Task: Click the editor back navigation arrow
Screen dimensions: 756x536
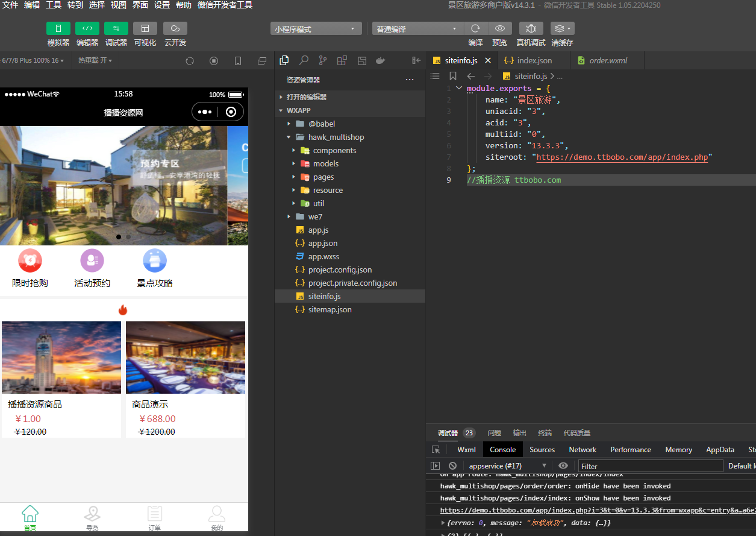Action: click(x=471, y=76)
